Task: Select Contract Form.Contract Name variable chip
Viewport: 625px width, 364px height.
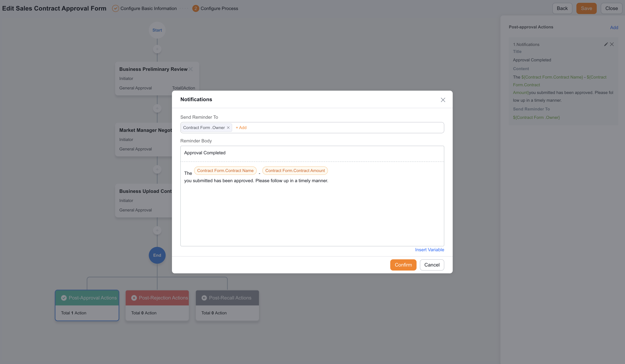Action: (x=225, y=170)
